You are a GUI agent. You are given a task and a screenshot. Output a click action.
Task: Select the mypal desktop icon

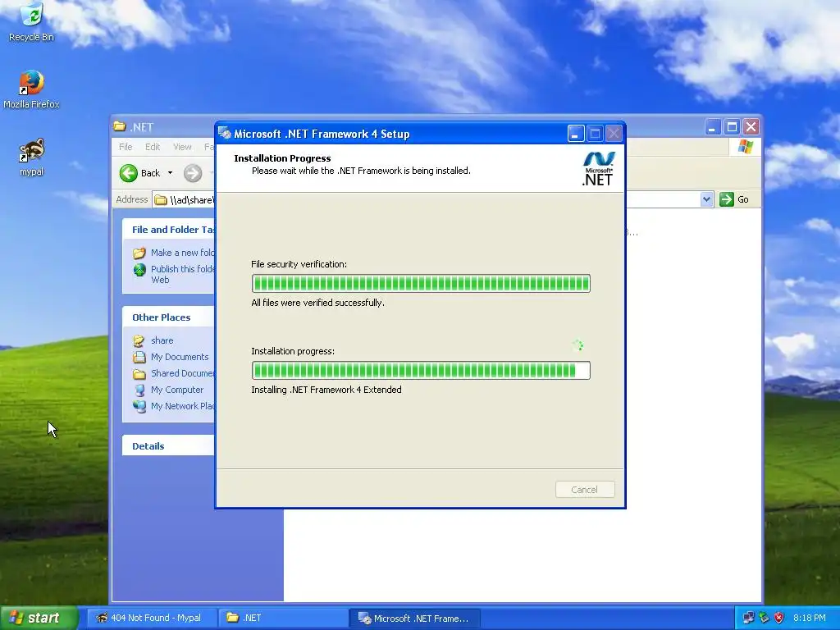pos(31,157)
